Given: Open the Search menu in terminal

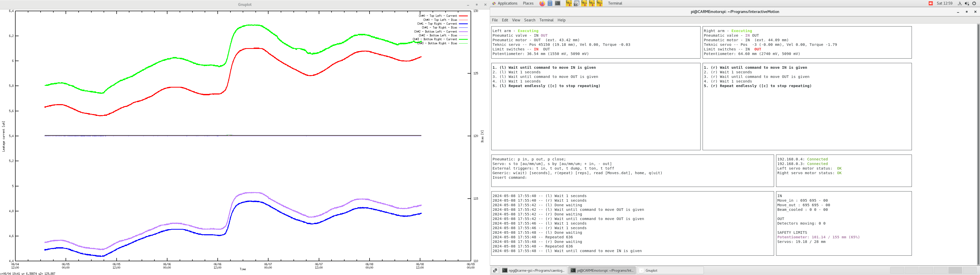Looking at the screenshot, I should [530, 20].
